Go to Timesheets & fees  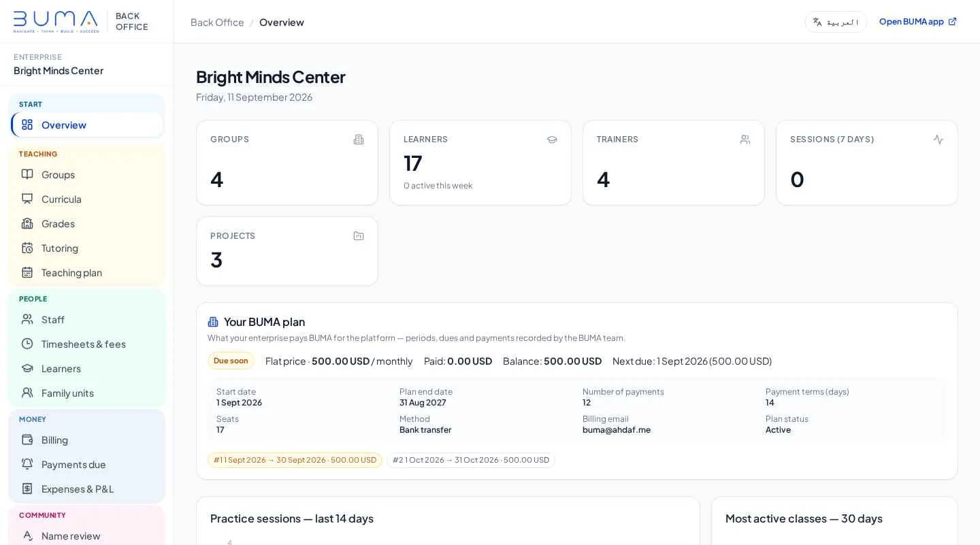(87, 344)
